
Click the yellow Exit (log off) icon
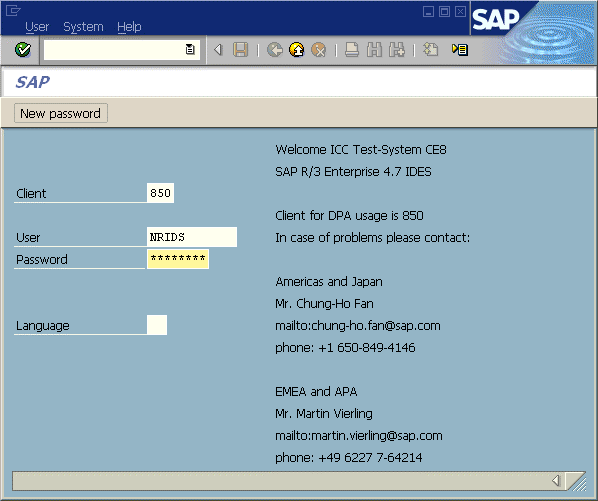coord(297,50)
